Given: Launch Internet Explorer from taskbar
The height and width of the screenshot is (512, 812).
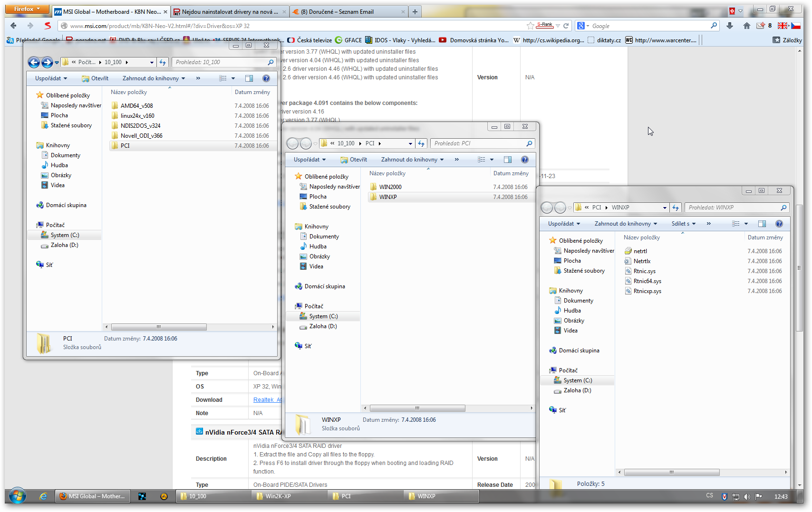Looking at the screenshot, I should coord(43,496).
